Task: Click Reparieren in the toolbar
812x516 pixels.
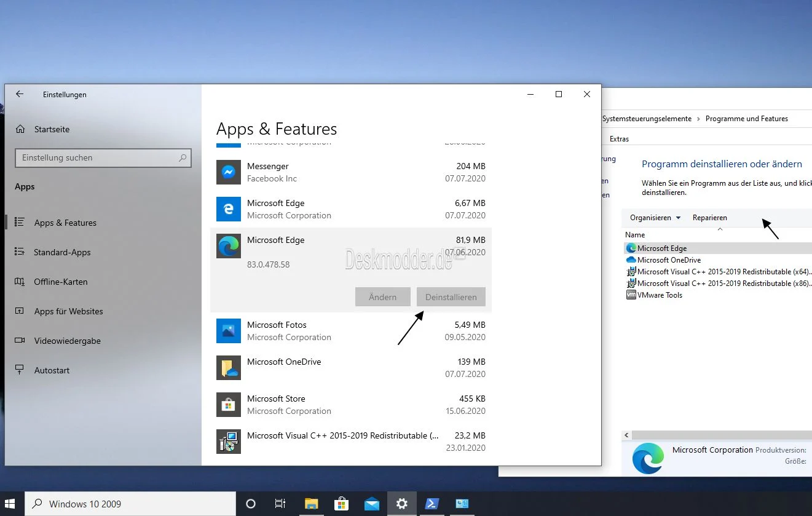Action: point(709,217)
